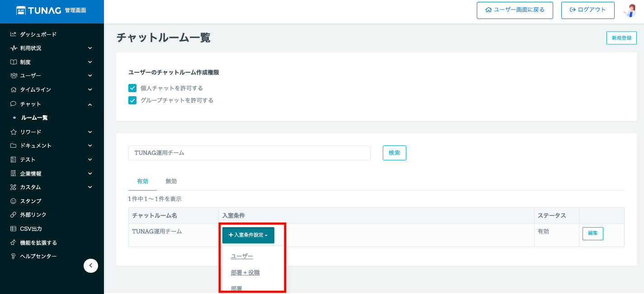644x294 pixels.
Task: Open ルーム一覧 in the sidebar
Action: point(34,118)
